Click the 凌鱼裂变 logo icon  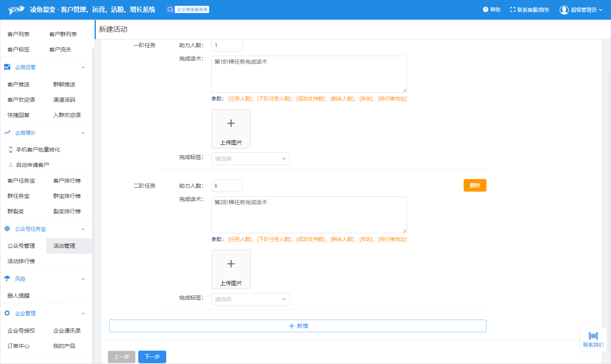(16, 10)
